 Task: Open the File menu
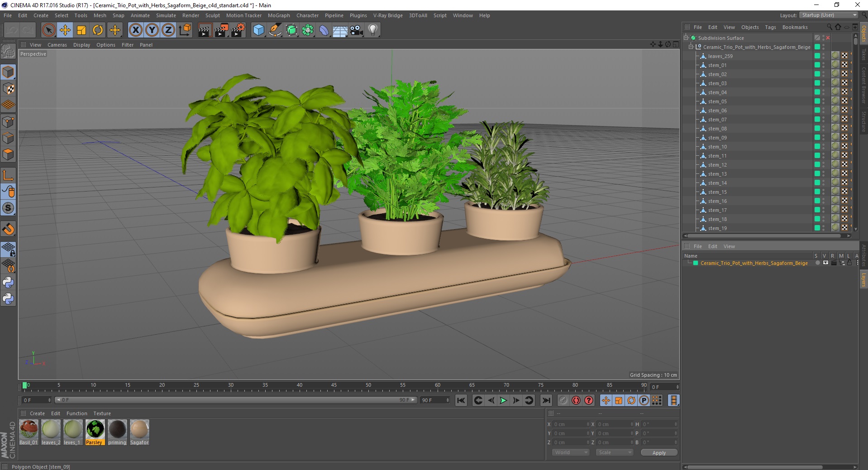(x=8, y=15)
